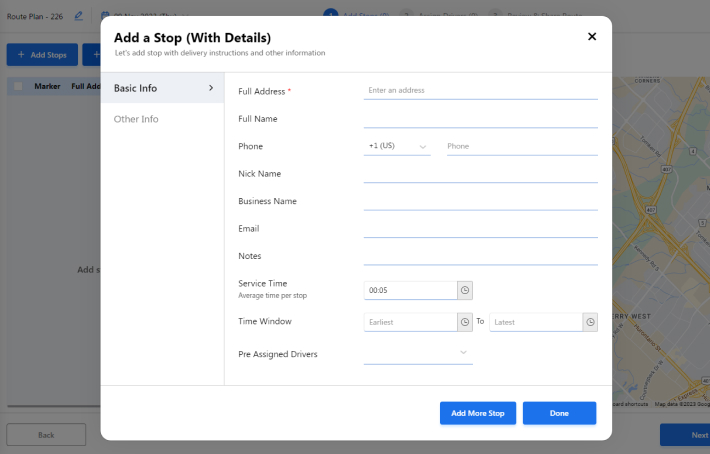Open the Earliest time clock picker
This screenshot has height=454, width=710.
[x=465, y=322]
